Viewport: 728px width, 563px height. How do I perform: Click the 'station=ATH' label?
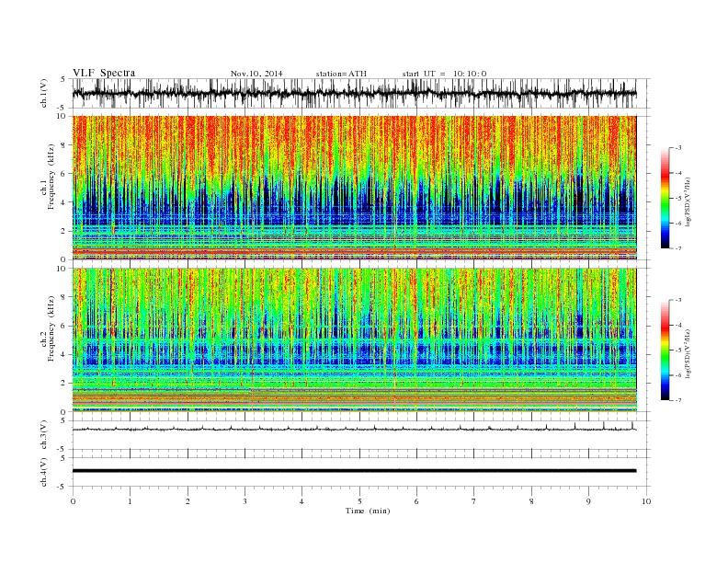(x=341, y=74)
